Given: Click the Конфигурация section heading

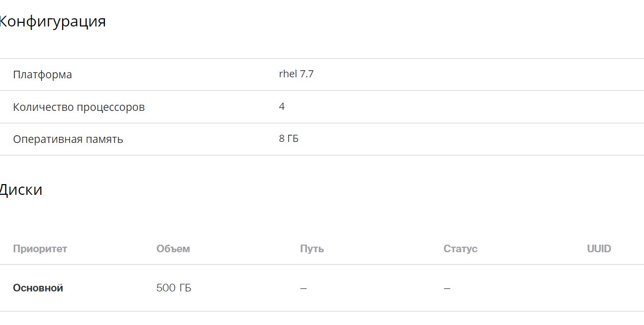Looking at the screenshot, I should coord(51,21).
